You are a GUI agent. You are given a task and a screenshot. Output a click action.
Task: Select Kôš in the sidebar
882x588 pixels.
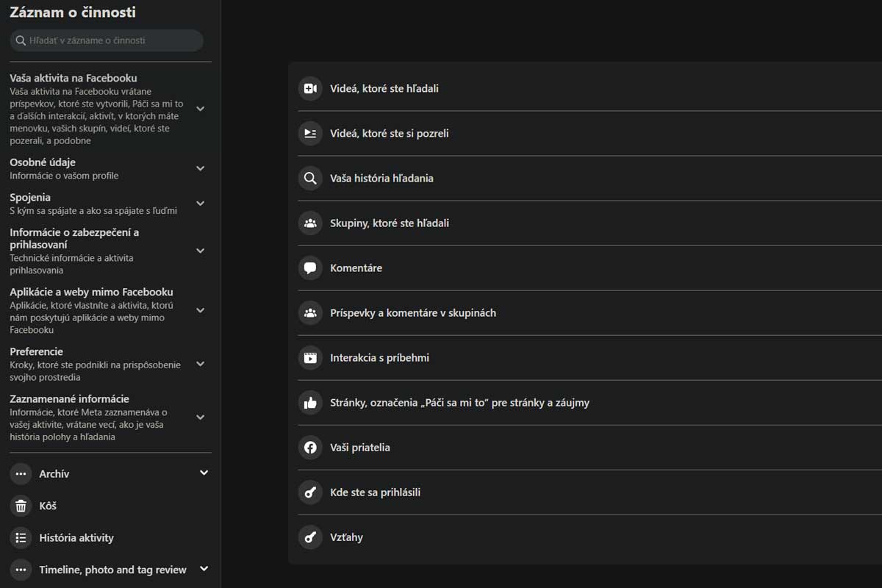coord(48,506)
